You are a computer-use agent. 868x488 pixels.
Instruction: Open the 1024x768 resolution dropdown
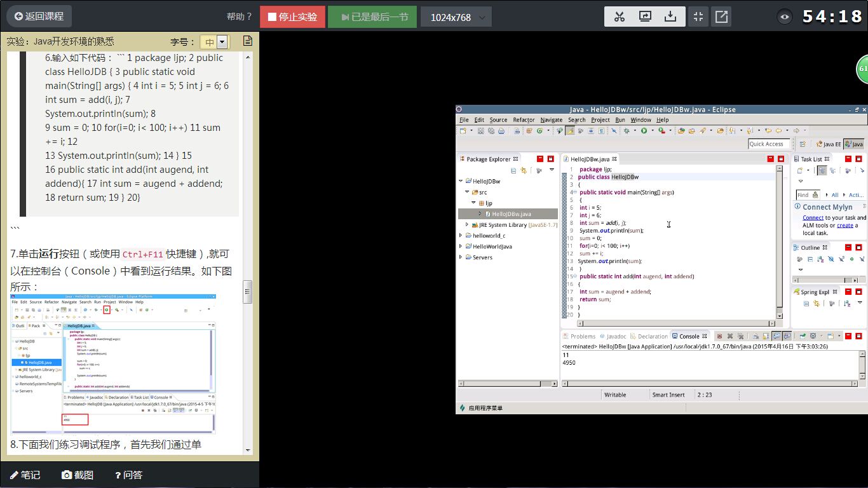[x=456, y=17]
